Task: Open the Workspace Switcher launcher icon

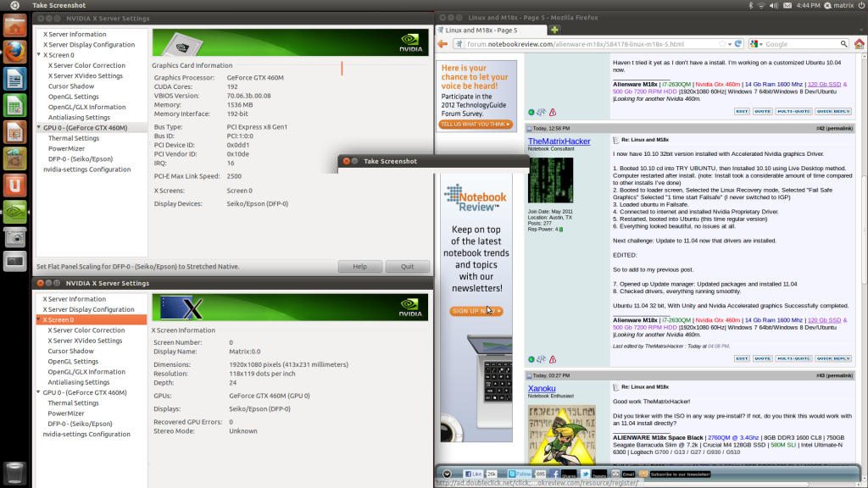Action: tap(15, 261)
